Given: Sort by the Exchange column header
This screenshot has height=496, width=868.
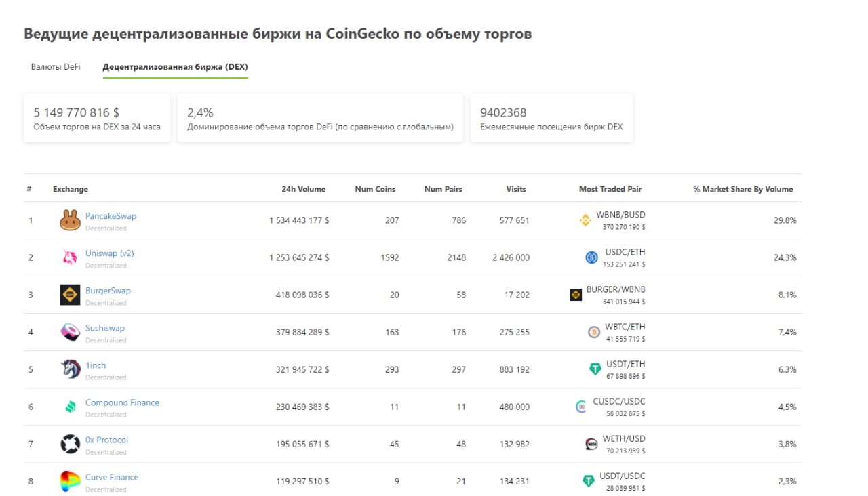Looking at the screenshot, I should coord(71,189).
